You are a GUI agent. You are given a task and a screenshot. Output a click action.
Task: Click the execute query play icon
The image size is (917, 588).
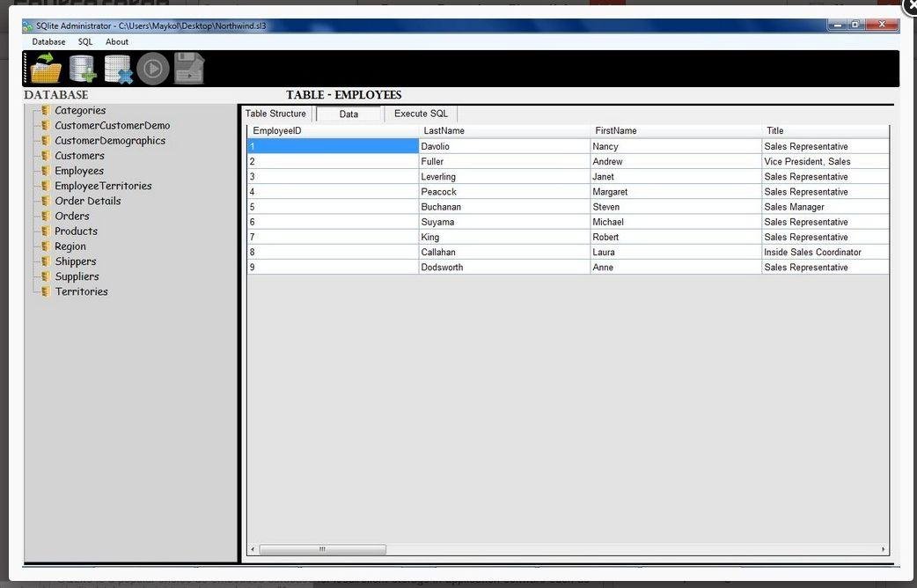151,67
